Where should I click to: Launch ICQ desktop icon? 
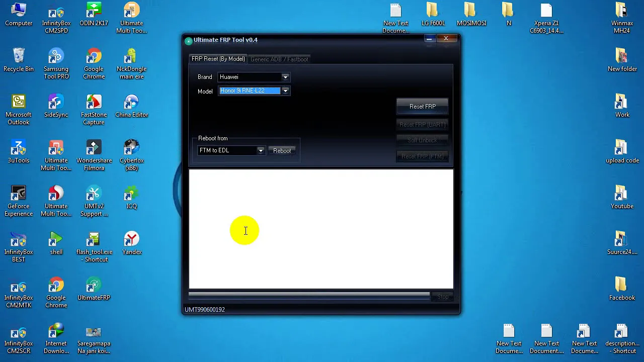click(132, 198)
